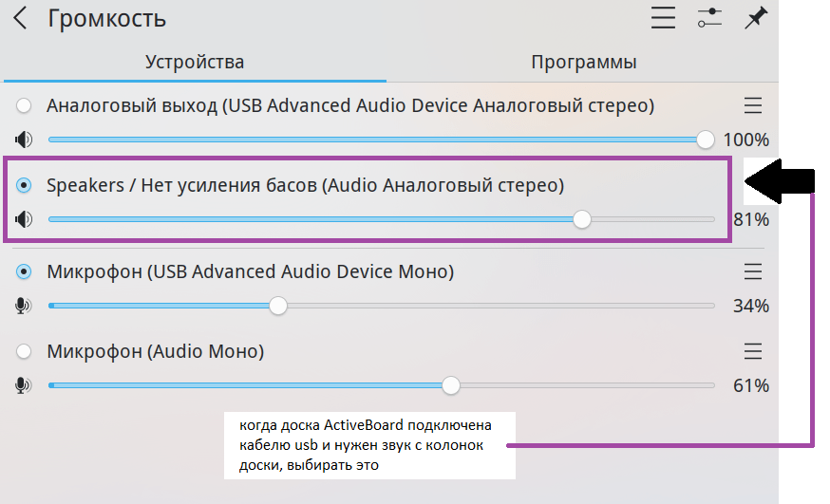This screenshot has height=504, width=830.
Task: Mute the Audio Mono microphone
Action: pos(24,385)
